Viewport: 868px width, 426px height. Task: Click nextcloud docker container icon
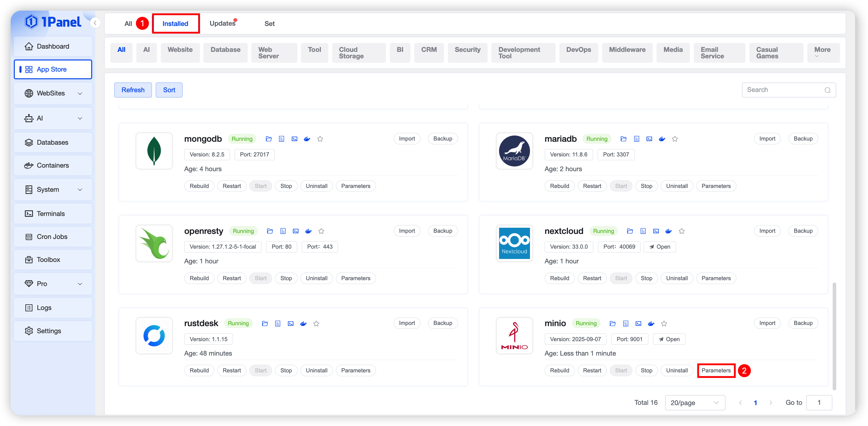tap(669, 231)
